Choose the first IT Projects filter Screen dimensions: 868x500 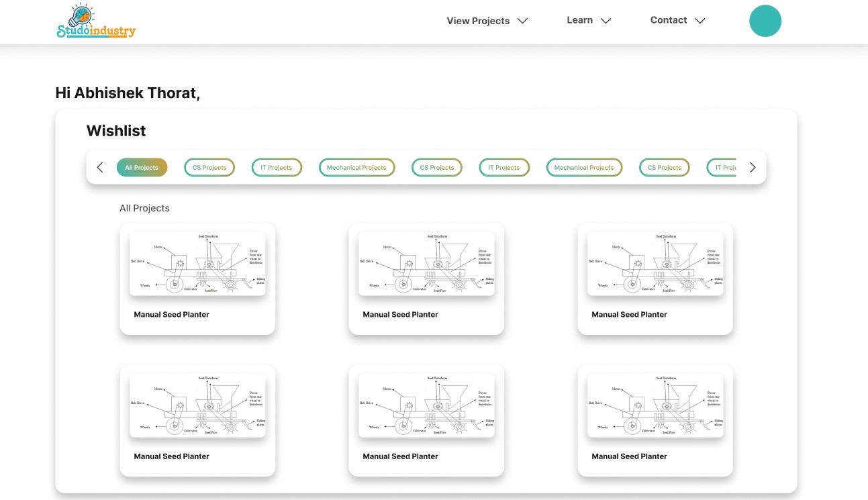277,168
